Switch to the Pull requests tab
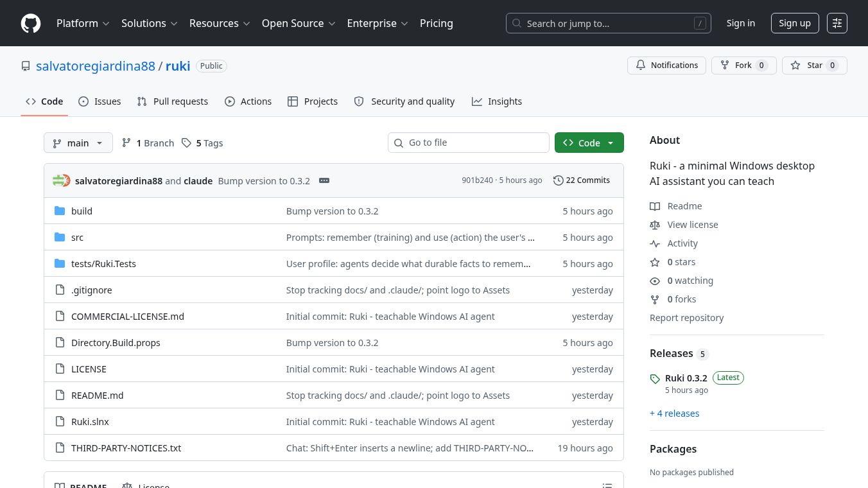The image size is (868, 488). tap(173, 101)
